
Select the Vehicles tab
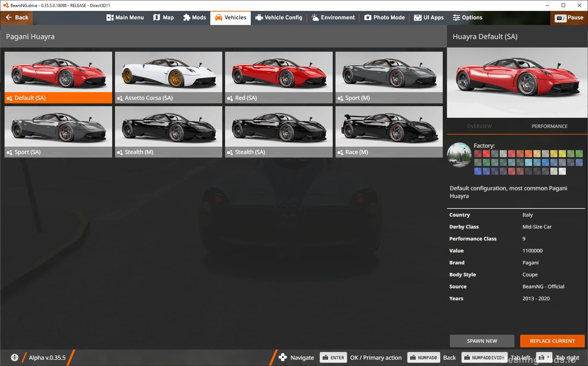tap(230, 18)
